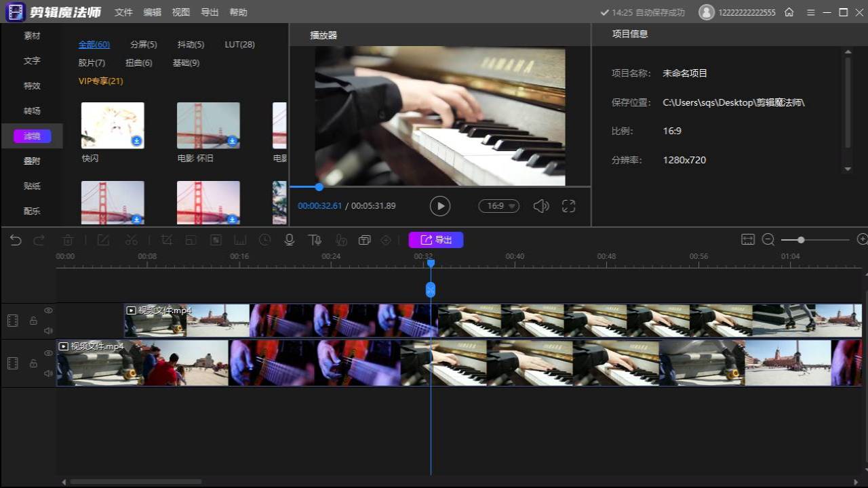This screenshot has height=488, width=868.
Task: Open the 16:9 aspect ratio dropdown in player
Action: [x=498, y=205]
